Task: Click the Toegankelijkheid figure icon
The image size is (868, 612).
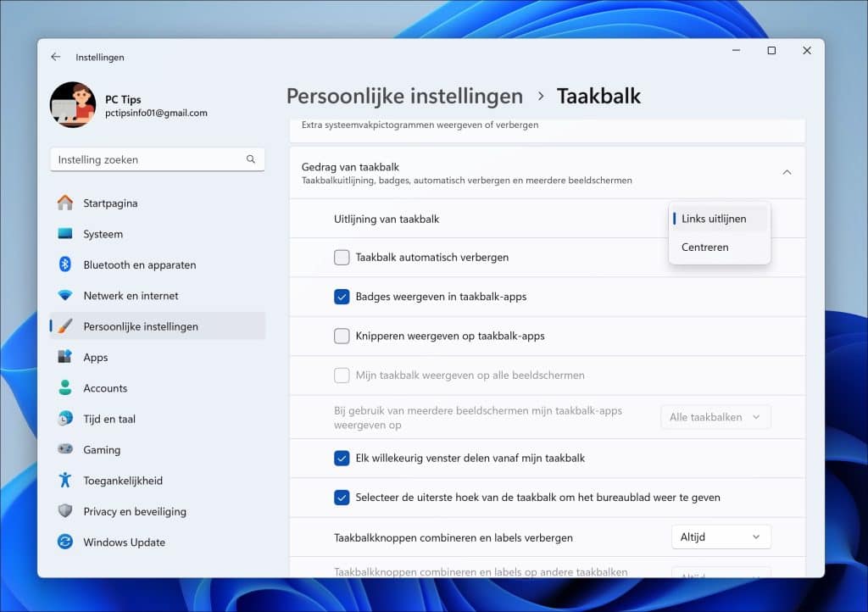Action: tap(64, 481)
